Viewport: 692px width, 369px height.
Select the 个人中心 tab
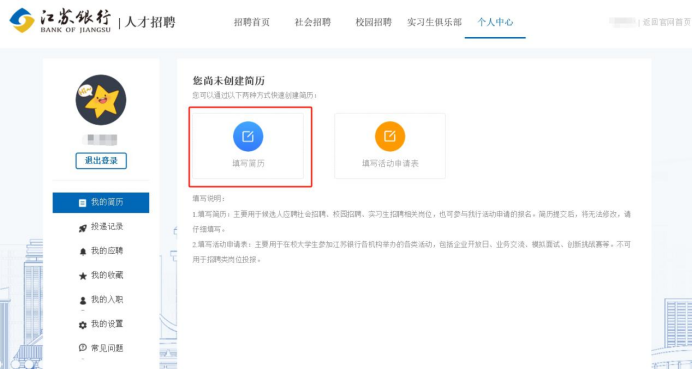495,22
